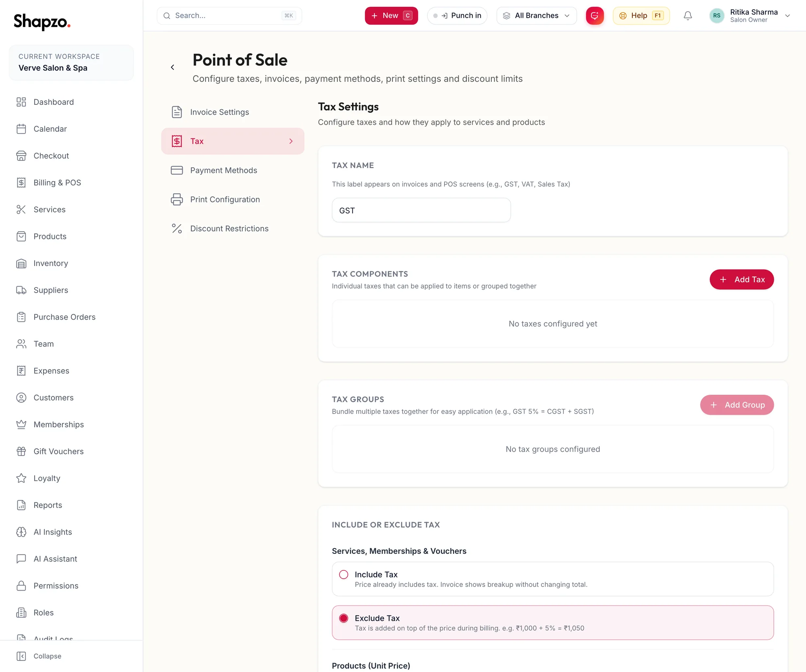Open the Help F1 button
The image size is (806, 672).
click(641, 16)
